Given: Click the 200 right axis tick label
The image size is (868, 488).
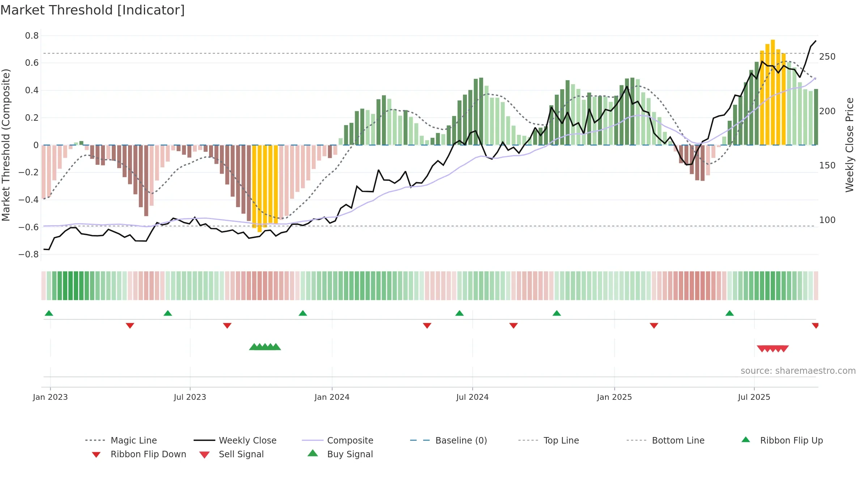Looking at the screenshot, I should coord(827,111).
